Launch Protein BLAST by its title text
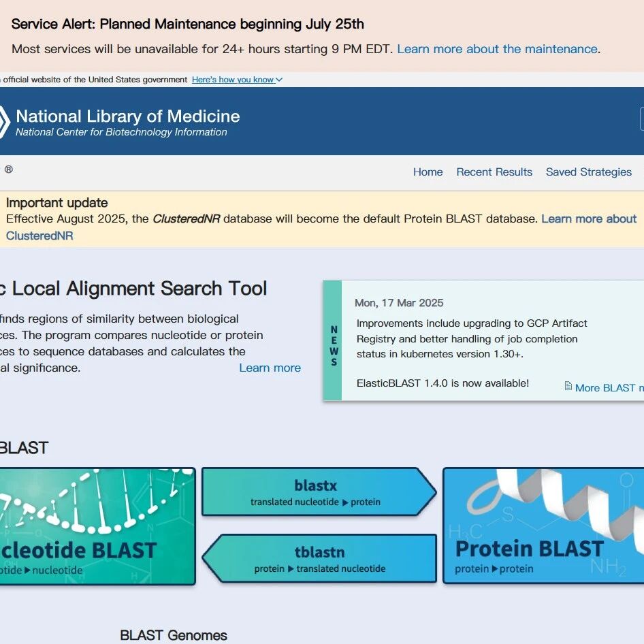This screenshot has height=644, width=644. pos(529,549)
